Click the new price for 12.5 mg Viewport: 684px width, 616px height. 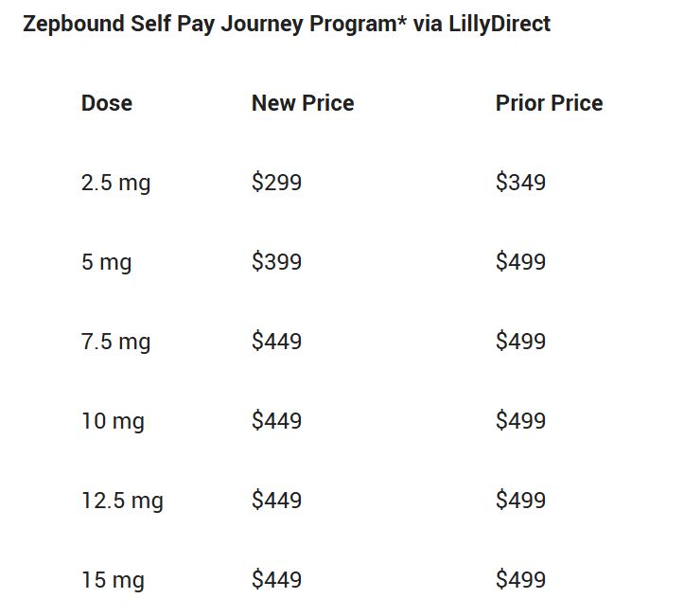[276, 501]
